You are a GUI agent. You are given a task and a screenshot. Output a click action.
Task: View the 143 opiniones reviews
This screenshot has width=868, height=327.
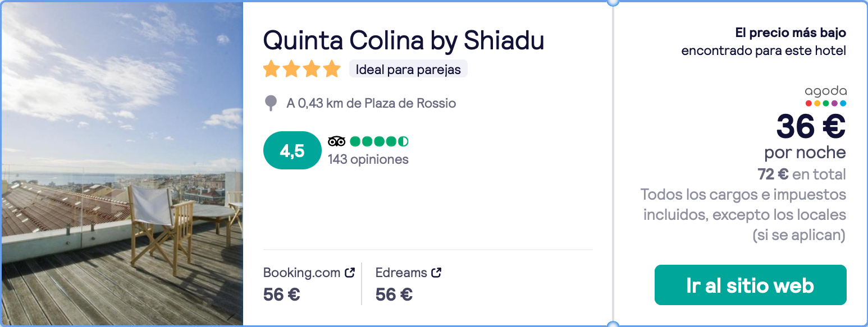368,159
